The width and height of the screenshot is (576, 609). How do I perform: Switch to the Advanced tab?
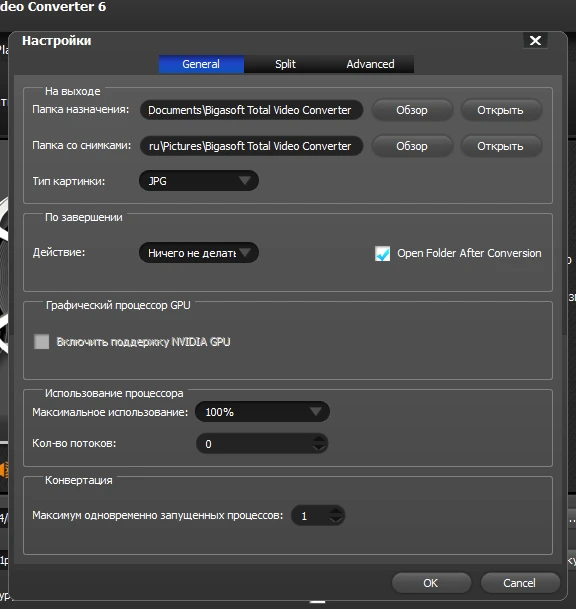[370, 64]
